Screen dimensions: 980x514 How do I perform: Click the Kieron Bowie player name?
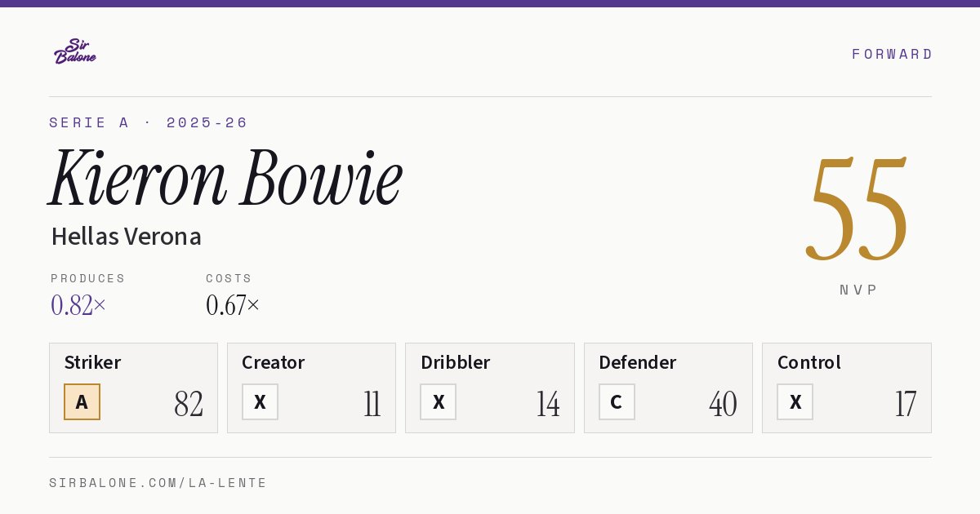[226, 178]
